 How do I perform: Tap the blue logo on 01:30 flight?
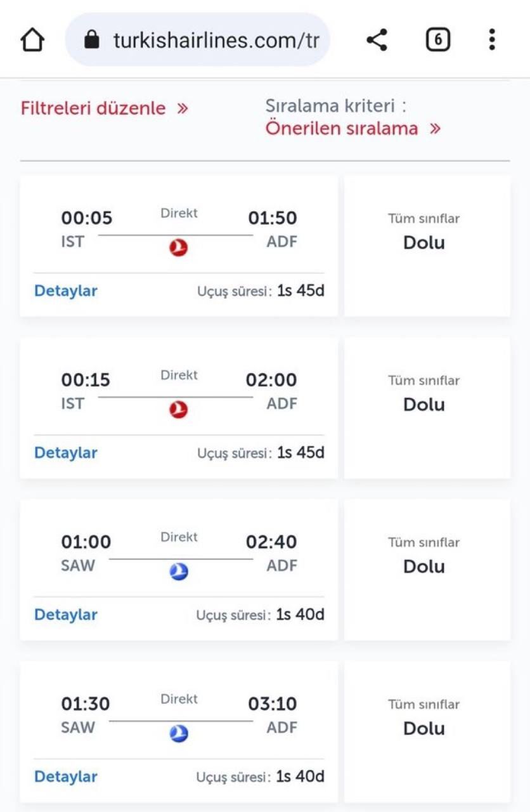click(x=179, y=734)
